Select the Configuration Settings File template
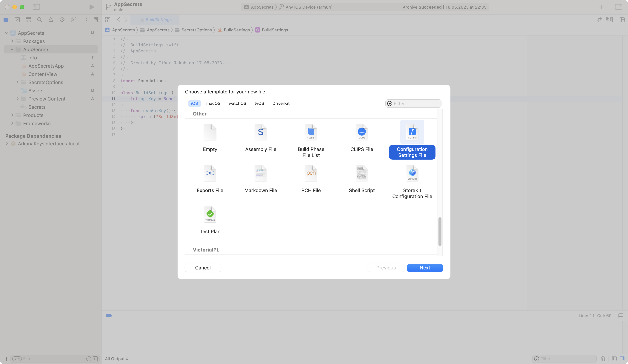 [412, 140]
